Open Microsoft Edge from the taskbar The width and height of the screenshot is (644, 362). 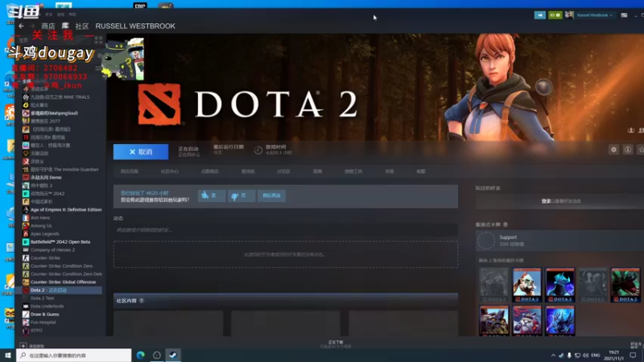point(140,355)
